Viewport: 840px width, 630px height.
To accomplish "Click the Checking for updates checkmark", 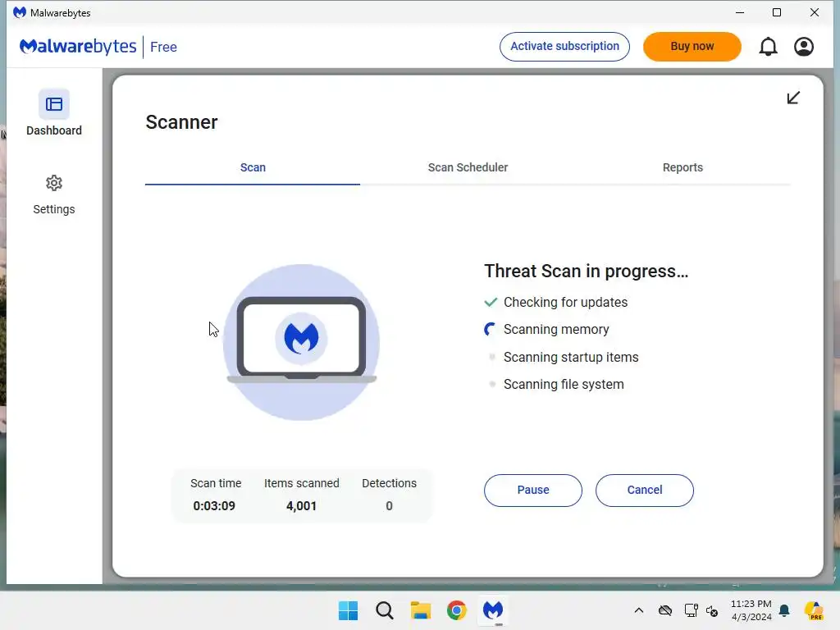I will coord(491,302).
